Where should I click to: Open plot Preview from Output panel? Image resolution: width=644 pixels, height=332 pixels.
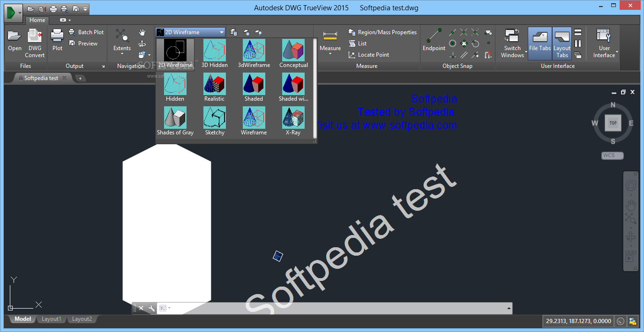[x=83, y=44]
